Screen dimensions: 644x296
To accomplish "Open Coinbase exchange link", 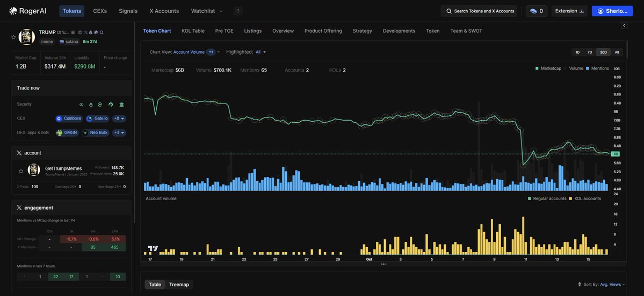I will point(69,119).
